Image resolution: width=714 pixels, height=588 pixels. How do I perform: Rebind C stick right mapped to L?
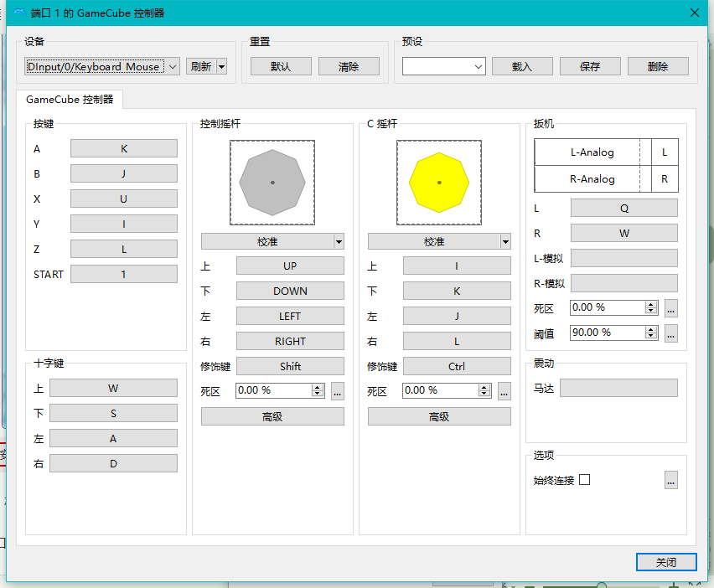[x=457, y=342]
